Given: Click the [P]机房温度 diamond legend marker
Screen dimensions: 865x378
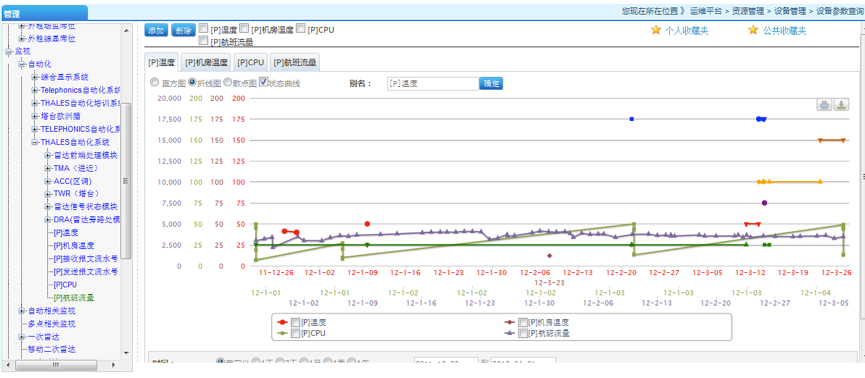Looking at the screenshot, I should point(510,322).
